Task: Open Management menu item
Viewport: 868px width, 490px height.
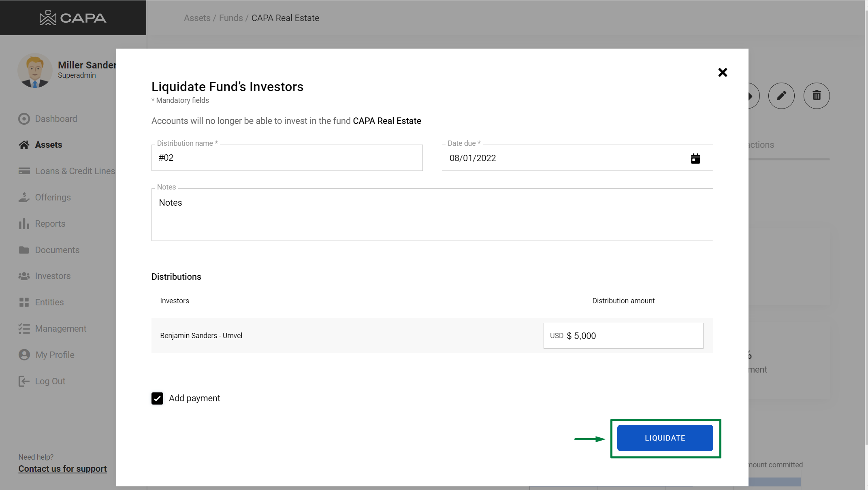Action: tap(60, 328)
